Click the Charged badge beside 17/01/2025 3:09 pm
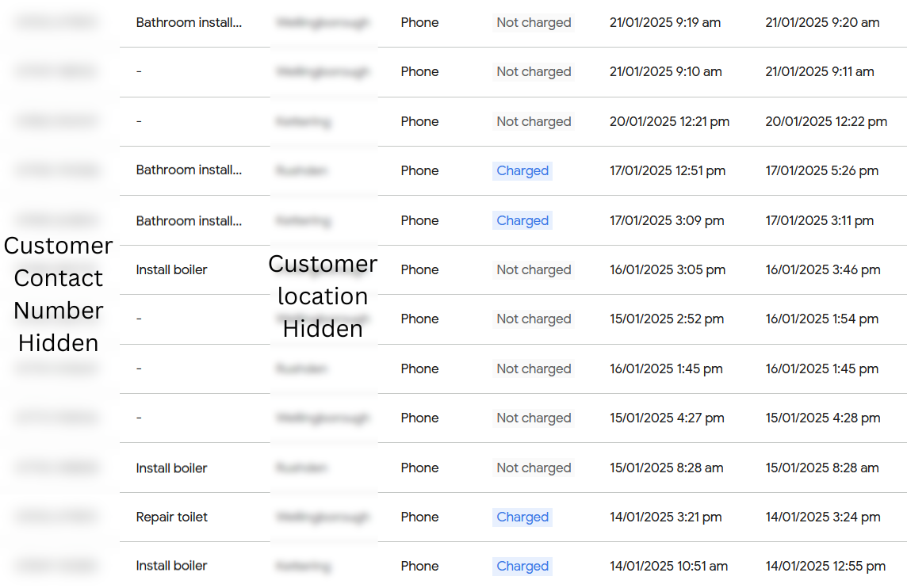 [x=522, y=220]
